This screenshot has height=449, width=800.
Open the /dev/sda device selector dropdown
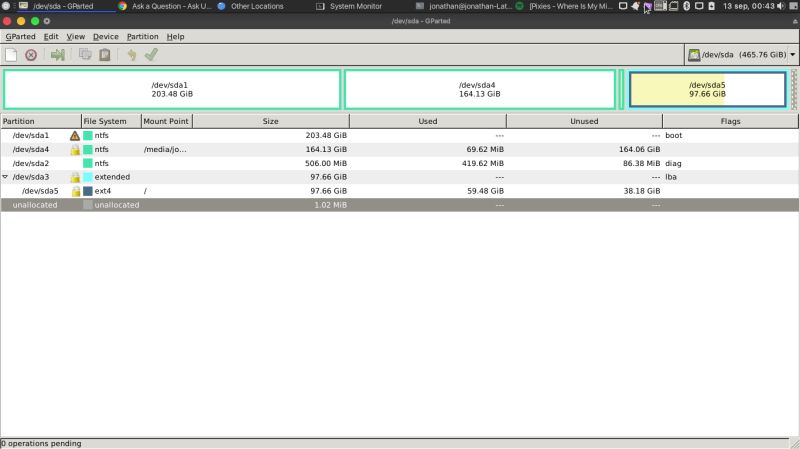coord(741,55)
